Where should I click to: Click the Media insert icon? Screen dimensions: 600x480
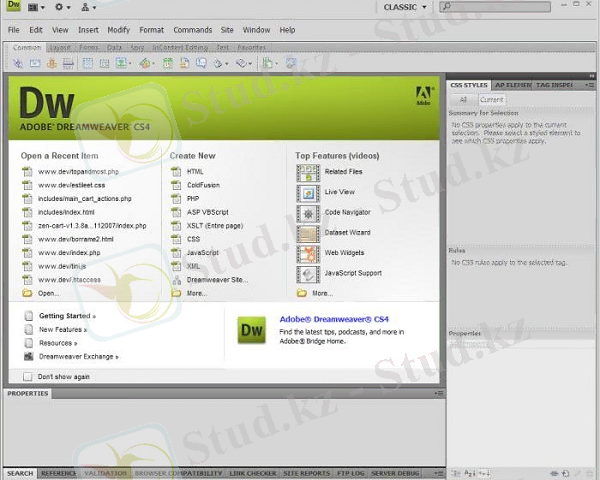coord(145,63)
